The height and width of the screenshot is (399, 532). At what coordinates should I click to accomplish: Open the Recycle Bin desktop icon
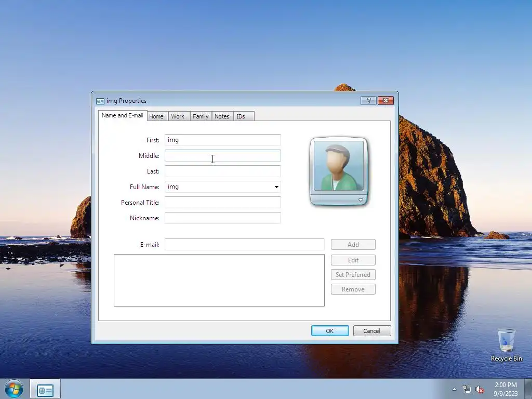pyautogui.click(x=506, y=345)
